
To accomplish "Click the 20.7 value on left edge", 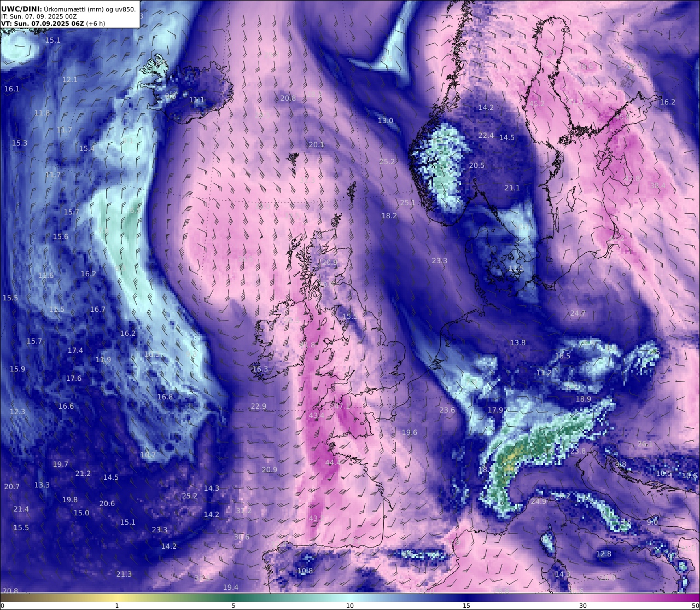I will click(11, 486).
